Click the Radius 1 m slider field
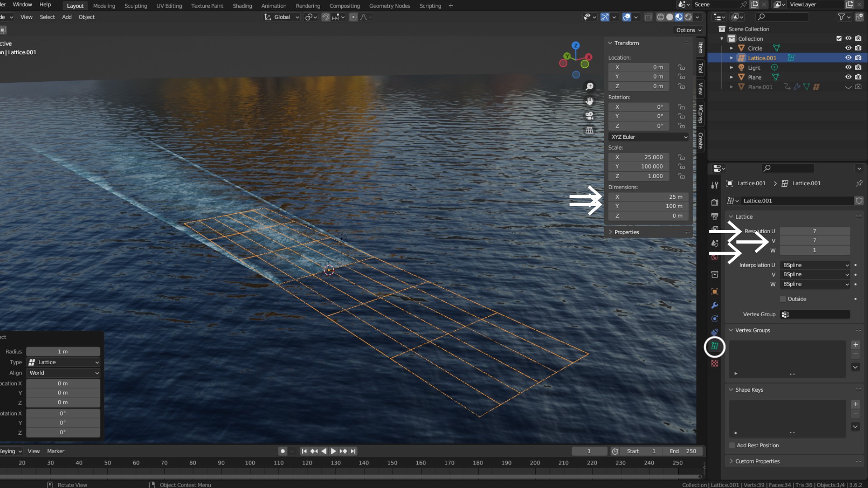The image size is (868, 488). (63, 352)
